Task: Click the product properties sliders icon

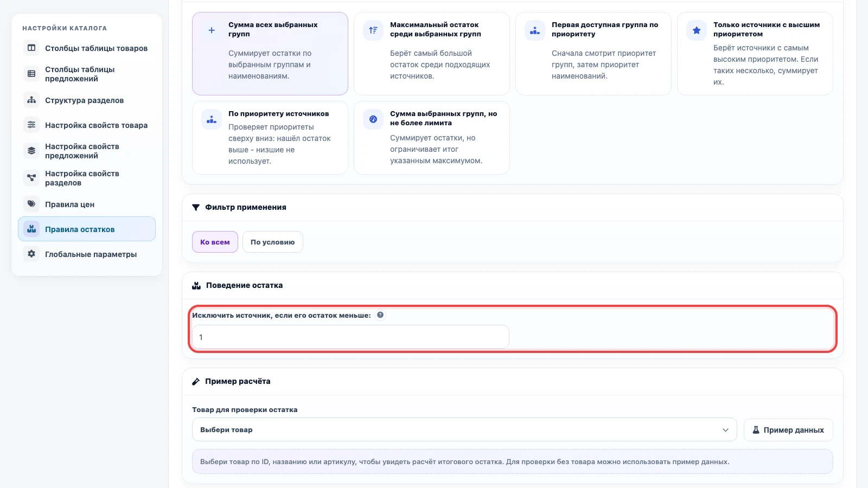Action: (31, 125)
